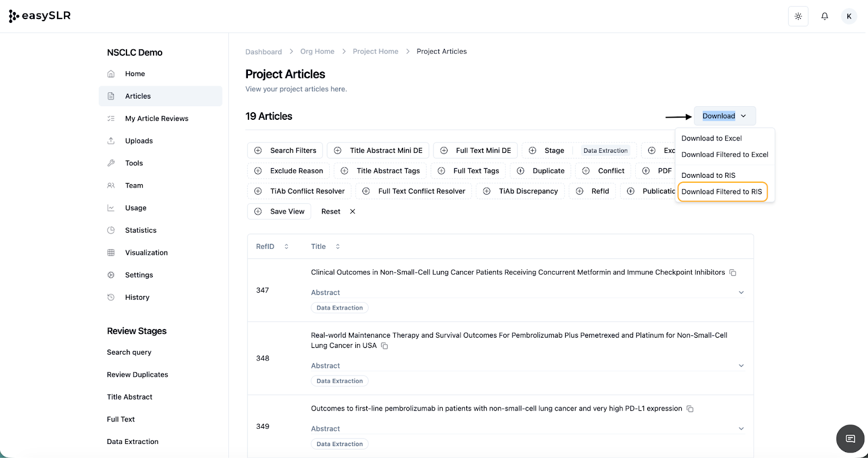Open notifications bell icon
Viewport: 868px width, 458px height.
[825, 16]
